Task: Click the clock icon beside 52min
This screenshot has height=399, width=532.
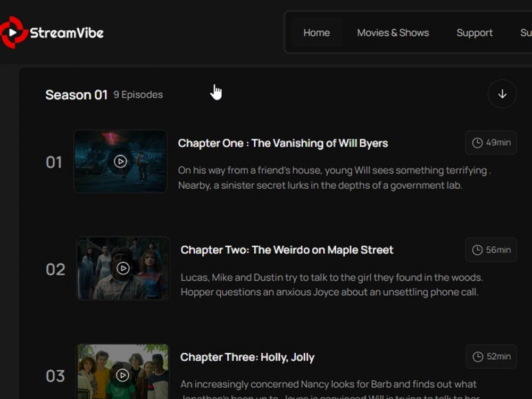Action: (x=478, y=356)
